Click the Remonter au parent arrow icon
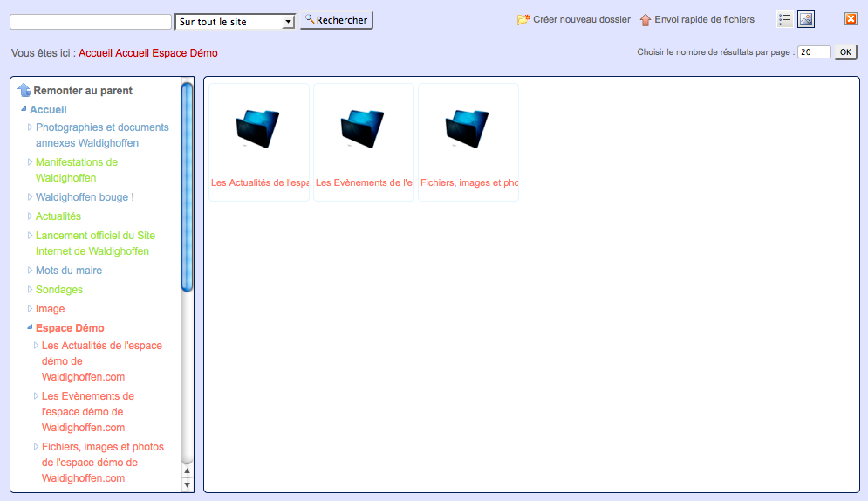Image resolution: width=868 pixels, height=501 pixels. click(x=24, y=90)
